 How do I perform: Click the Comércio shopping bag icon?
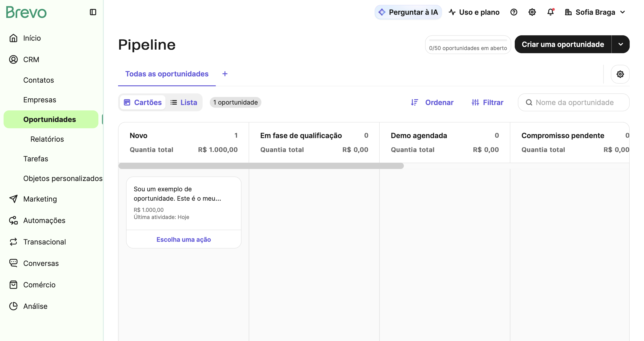13,285
